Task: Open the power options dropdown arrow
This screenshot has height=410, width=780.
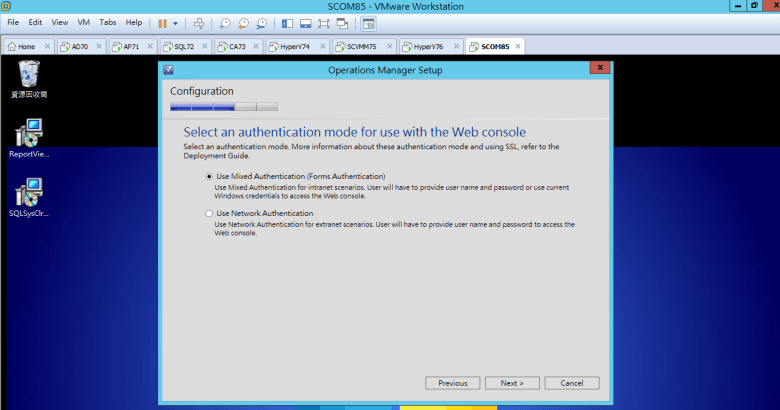Action: (176, 22)
